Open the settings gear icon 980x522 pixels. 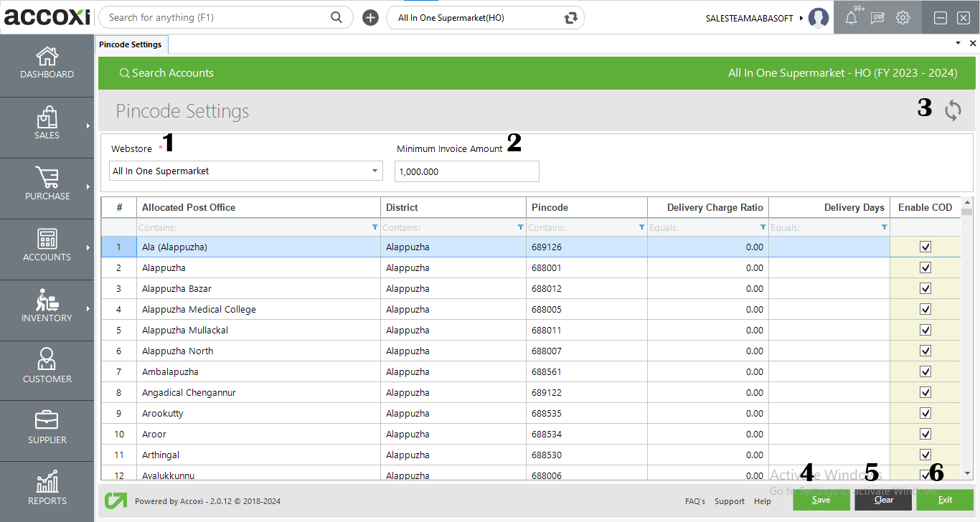903,18
